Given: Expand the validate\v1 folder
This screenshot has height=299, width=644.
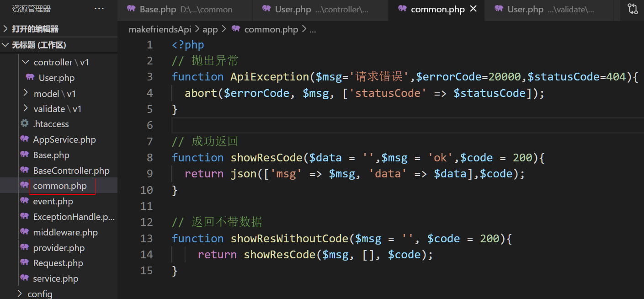Looking at the screenshot, I should 26,109.
